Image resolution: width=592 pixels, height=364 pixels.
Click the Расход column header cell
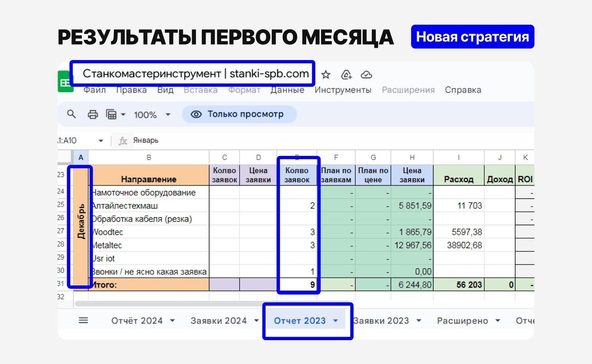pyautogui.click(x=459, y=175)
